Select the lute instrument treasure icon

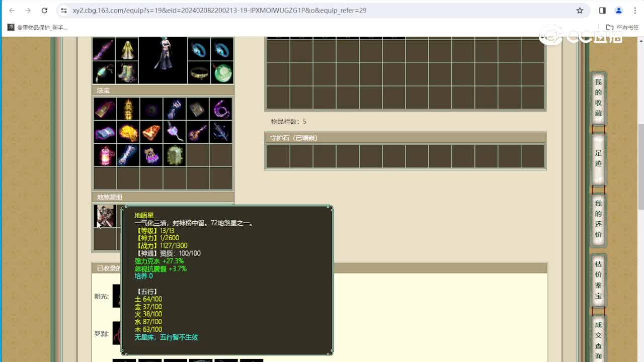[197, 132]
